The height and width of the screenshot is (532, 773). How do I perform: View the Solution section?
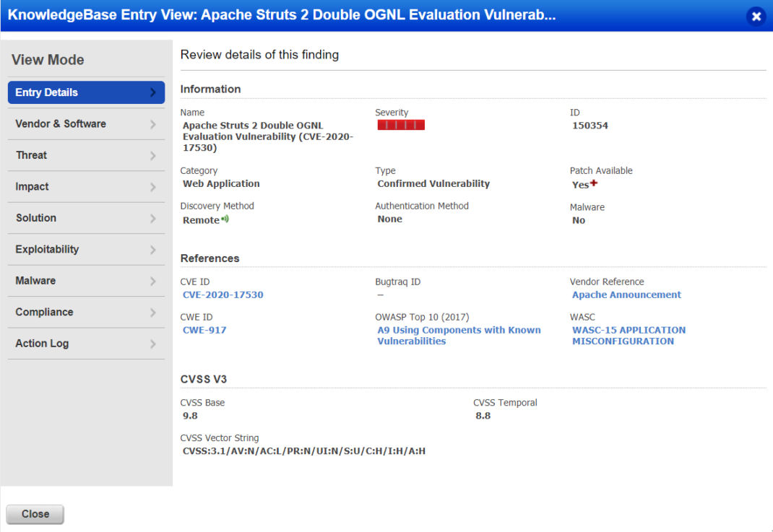pyautogui.click(x=86, y=217)
